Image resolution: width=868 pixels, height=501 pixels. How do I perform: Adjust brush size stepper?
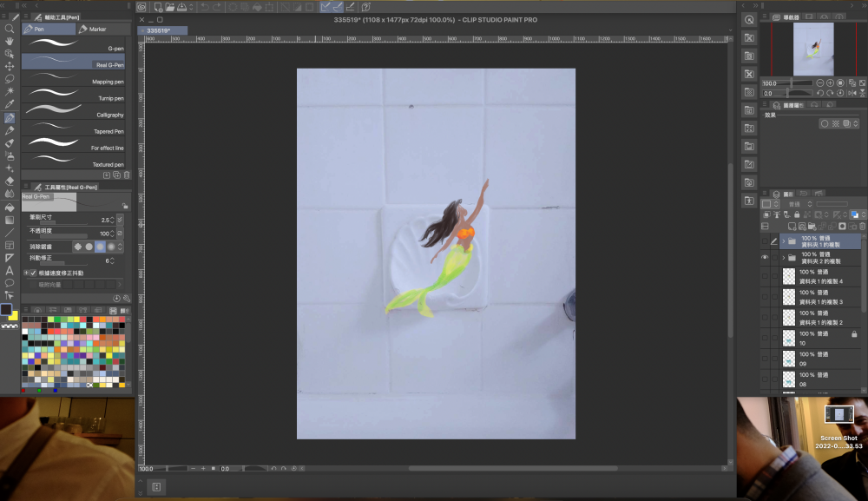tap(112, 220)
